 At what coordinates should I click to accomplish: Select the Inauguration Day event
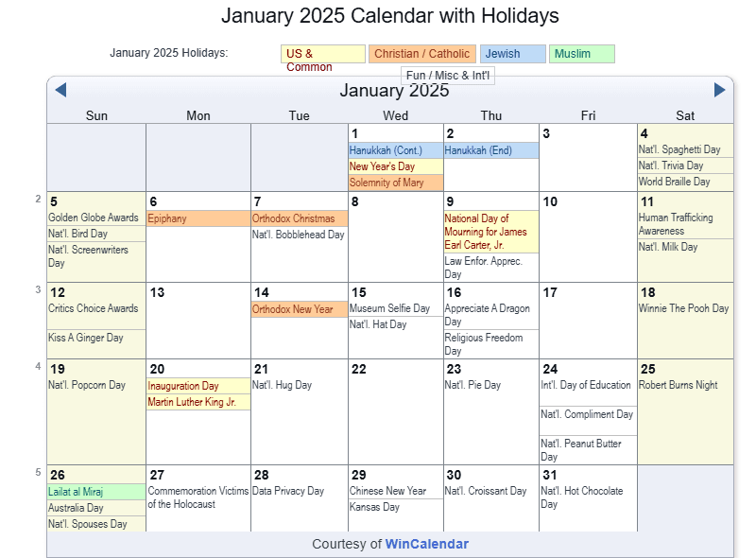pos(183,386)
